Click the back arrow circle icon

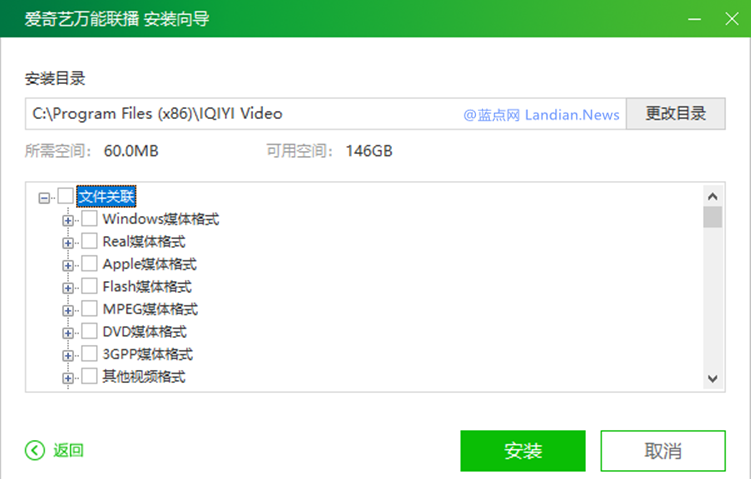pyautogui.click(x=34, y=450)
